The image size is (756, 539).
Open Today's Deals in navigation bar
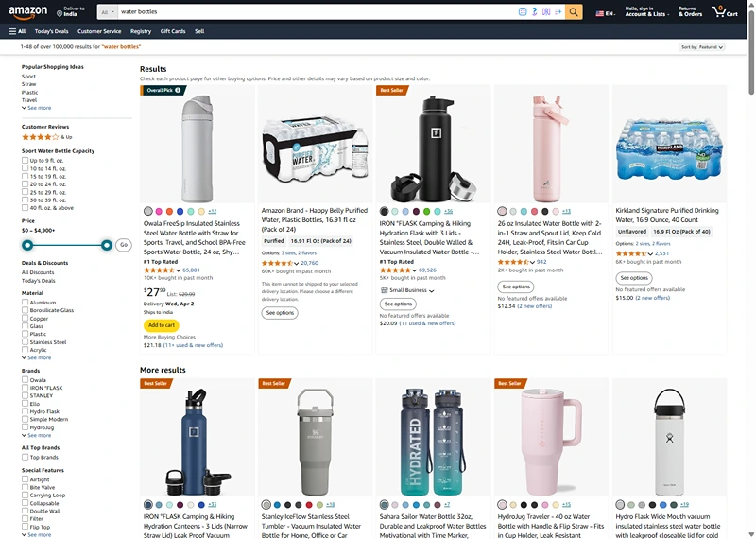click(x=51, y=31)
